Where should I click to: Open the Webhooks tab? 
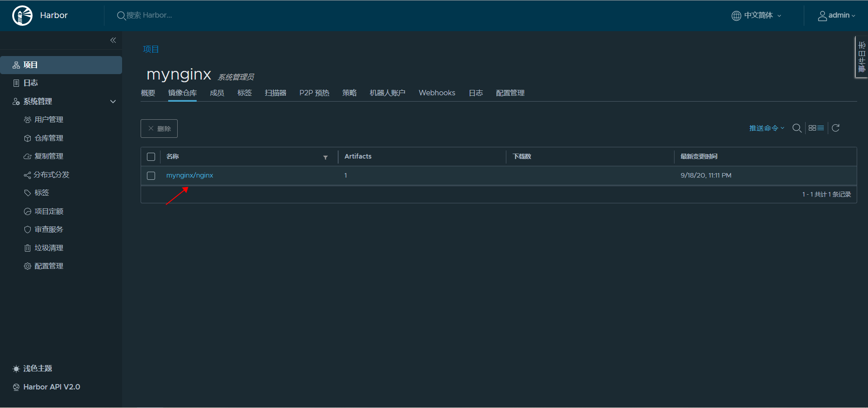tap(437, 93)
